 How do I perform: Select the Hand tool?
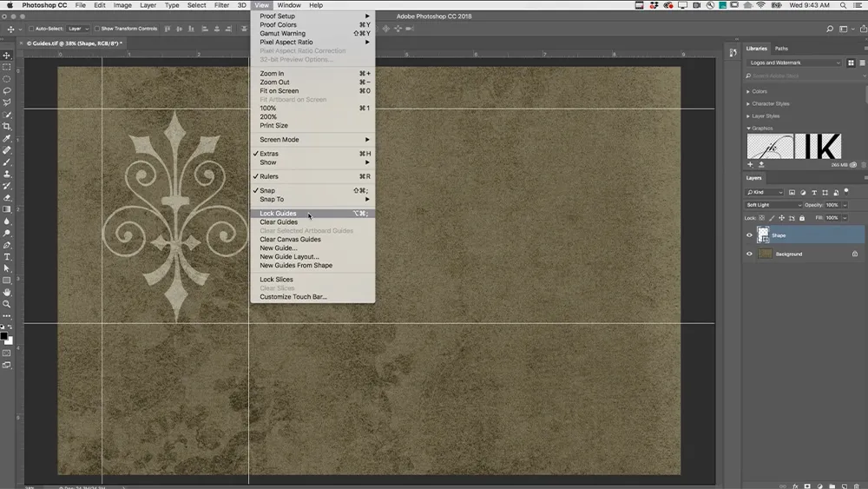pos(7,292)
